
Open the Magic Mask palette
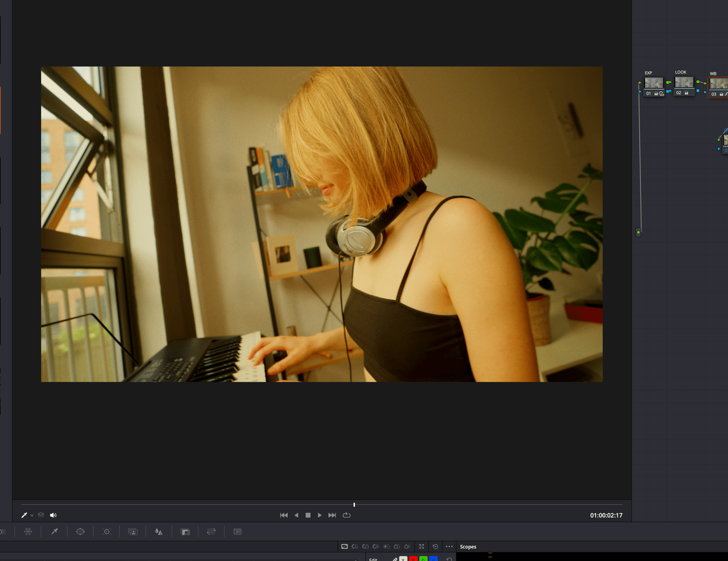133,531
